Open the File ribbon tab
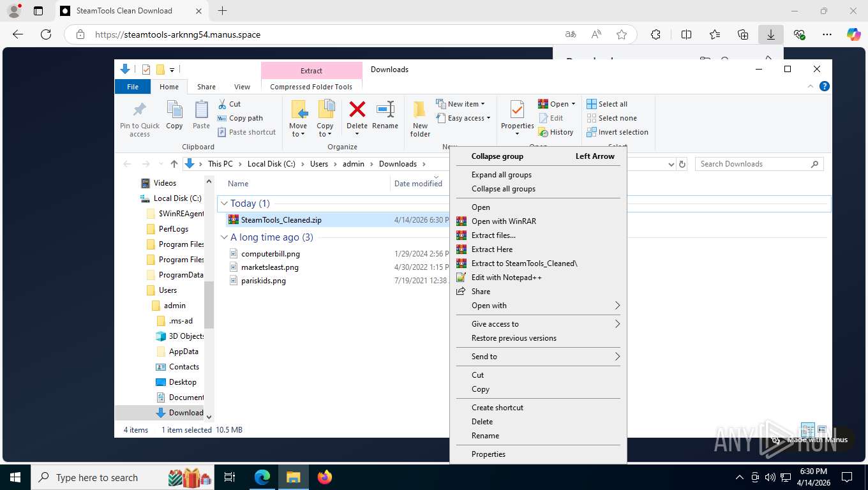 tap(133, 87)
